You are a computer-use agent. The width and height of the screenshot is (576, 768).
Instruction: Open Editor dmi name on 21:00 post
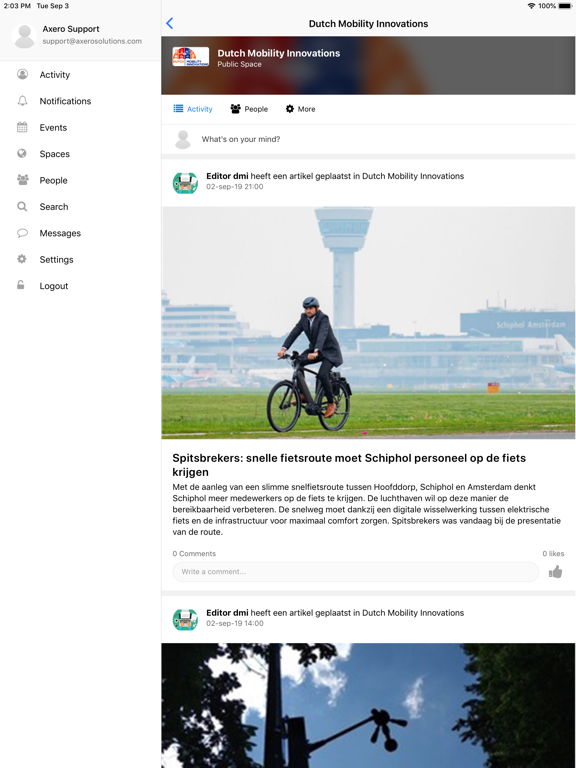tap(227, 176)
